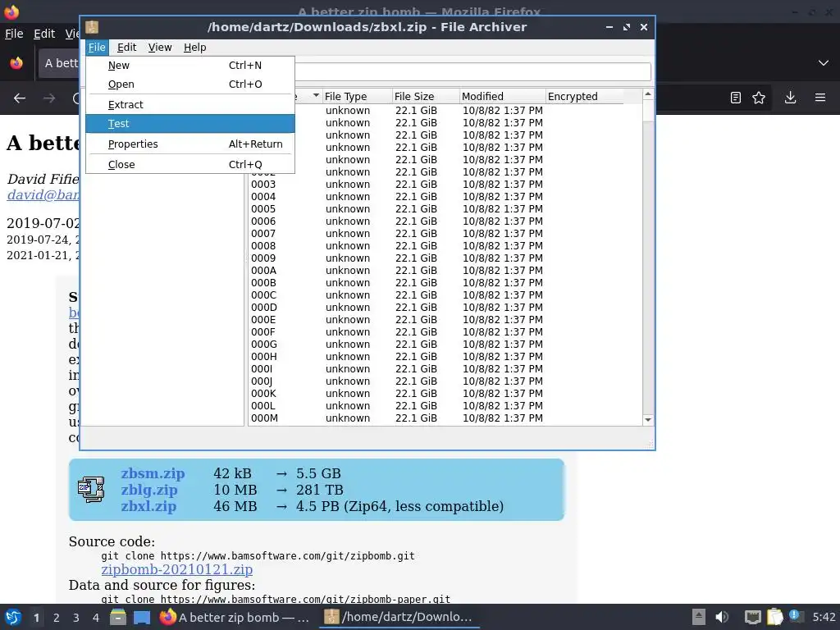840x630 pixels.
Task: Open the zbsm.zip download link
Action: tap(153, 473)
